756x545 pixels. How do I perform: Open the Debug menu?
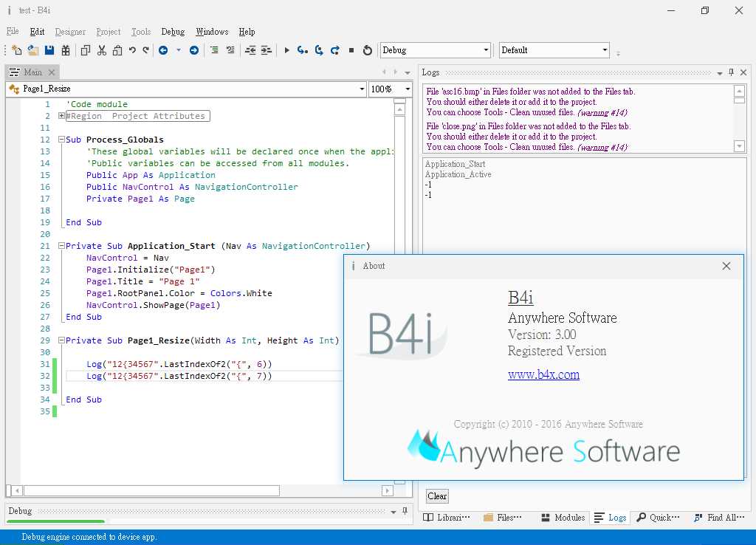click(173, 32)
